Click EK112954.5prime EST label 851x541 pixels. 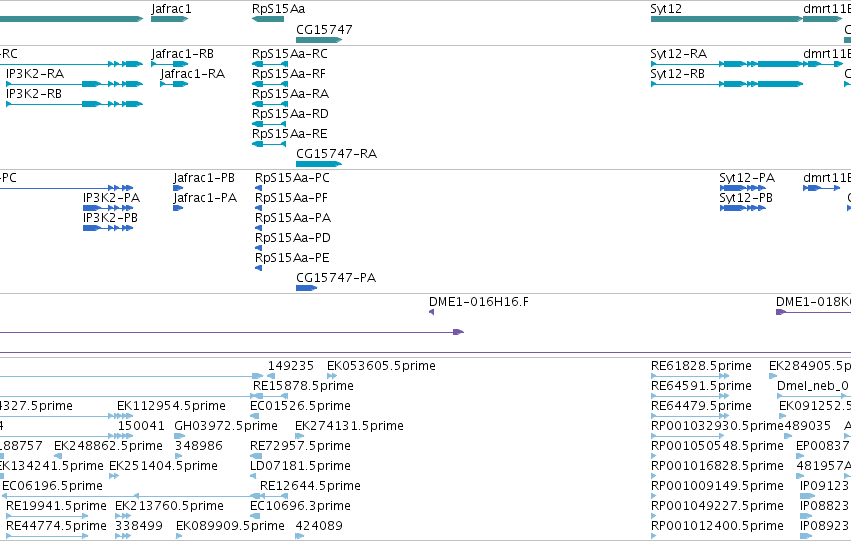(171, 406)
